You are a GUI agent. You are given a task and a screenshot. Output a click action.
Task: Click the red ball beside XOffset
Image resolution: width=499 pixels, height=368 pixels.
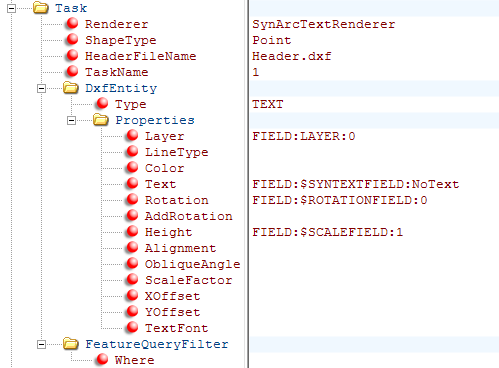[132, 296]
